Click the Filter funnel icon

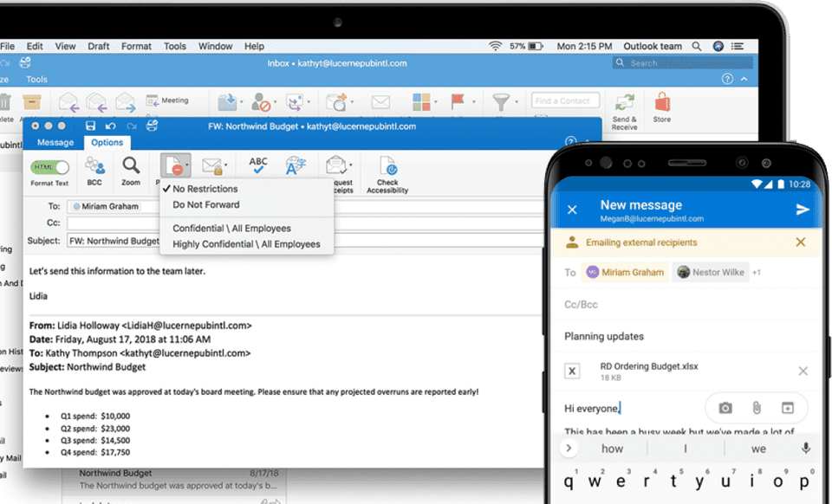(x=500, y=102)
